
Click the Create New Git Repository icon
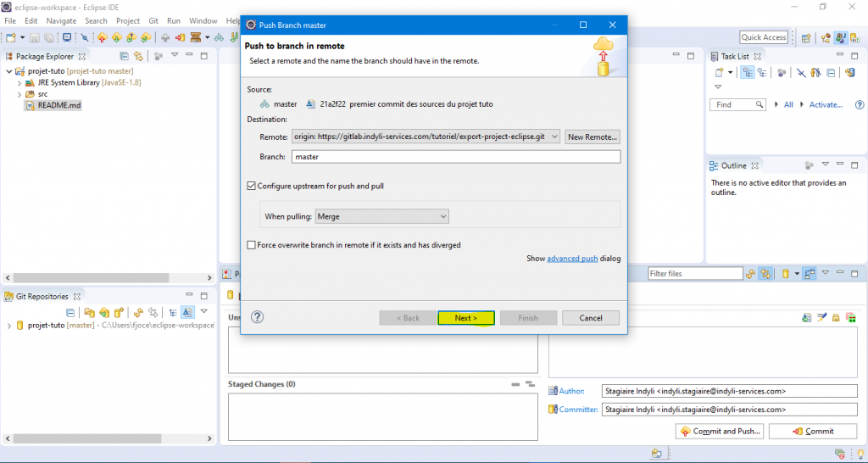pyautogui.click(x=118, y=312)
